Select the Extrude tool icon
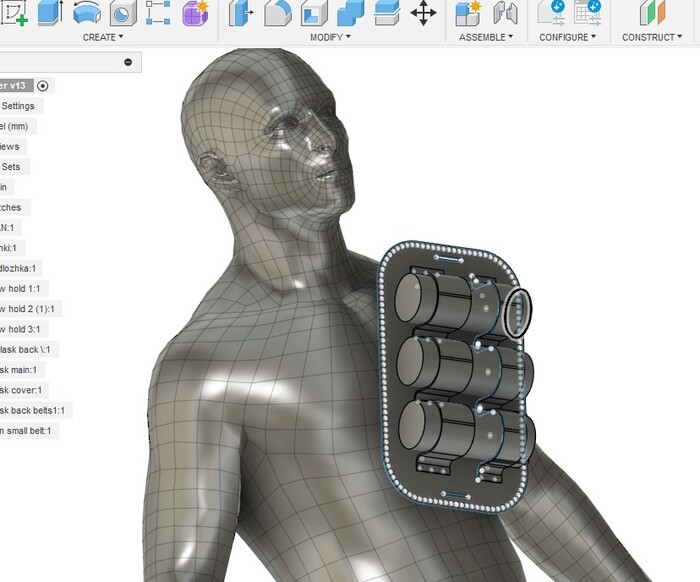Viewport: 700px width, 582px height. pyautogui.click(x=49, y=13)
